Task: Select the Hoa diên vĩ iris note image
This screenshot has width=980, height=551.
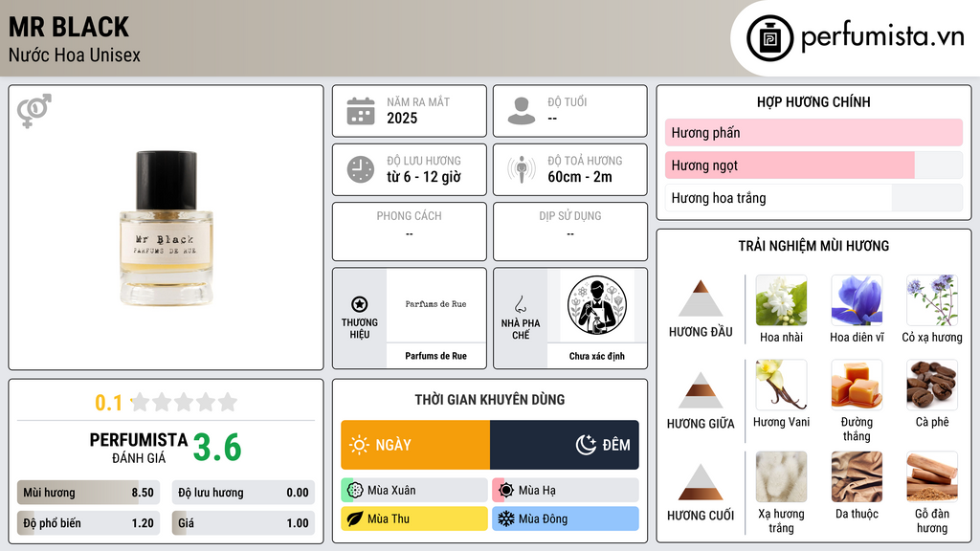Action: point(857,300)
